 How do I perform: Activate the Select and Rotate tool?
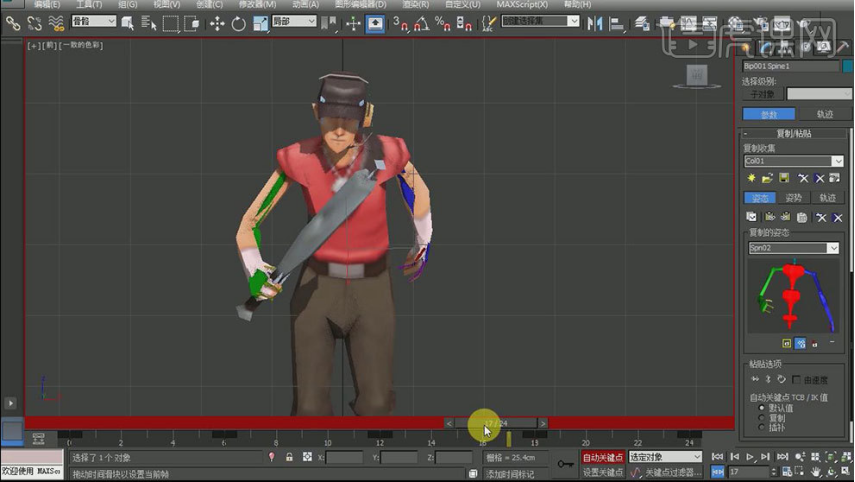click(x=238, y=23)
